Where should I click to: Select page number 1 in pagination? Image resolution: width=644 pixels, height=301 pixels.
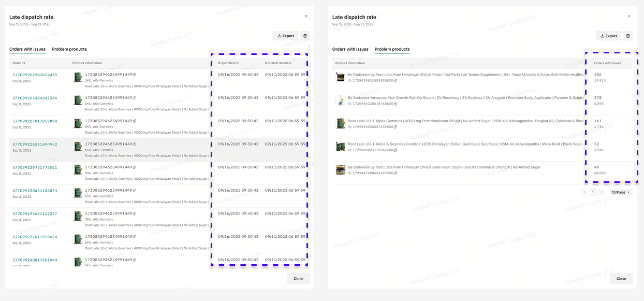pyautogui.click(x=593, y=192)
